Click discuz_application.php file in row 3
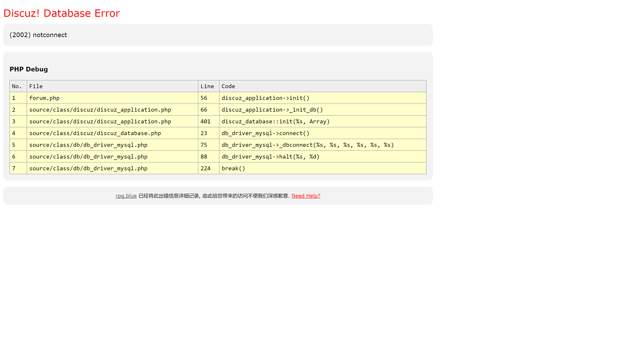This screenshot has height=364, width=629. (112, 121)
